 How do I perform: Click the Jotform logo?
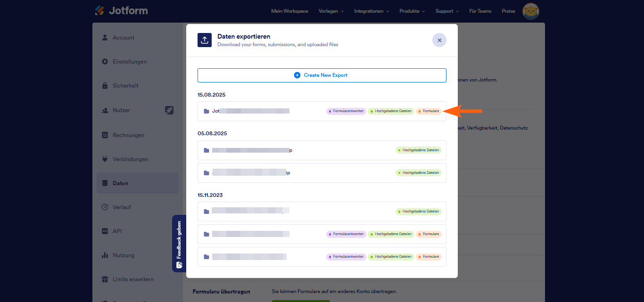click(x=121, y=10)
